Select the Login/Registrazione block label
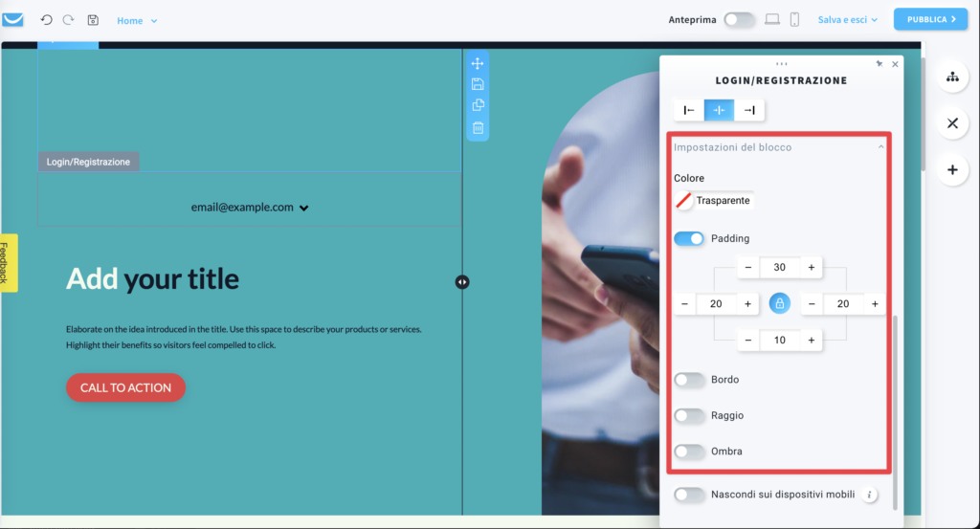The width and height of the screenshot is (980, 529). pyautogui.click(x=88, y=162)
